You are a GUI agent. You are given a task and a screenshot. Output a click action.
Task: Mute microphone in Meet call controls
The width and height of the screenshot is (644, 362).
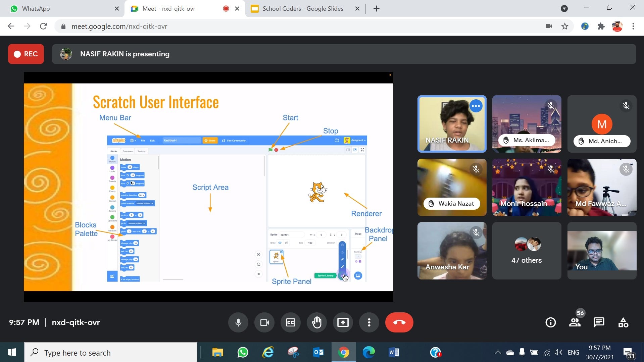point(238,322)
